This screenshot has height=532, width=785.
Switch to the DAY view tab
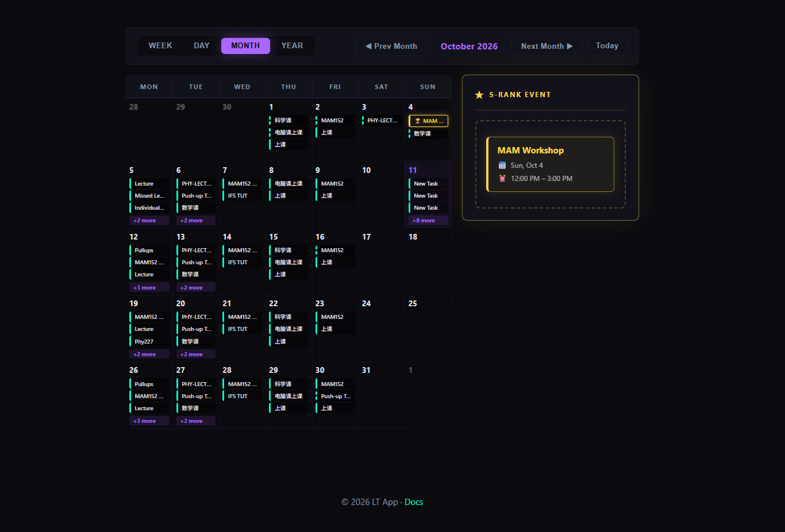[202, 46]
